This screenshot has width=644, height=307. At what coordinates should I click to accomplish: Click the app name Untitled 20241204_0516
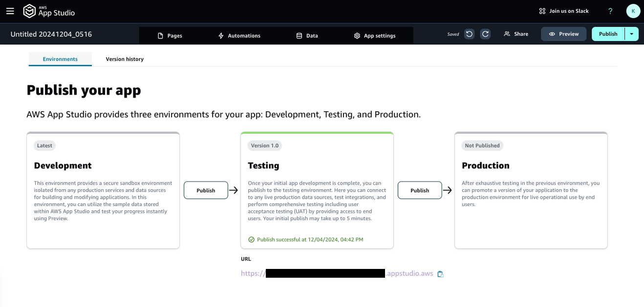pyautogui.click(x=51, y=34)
